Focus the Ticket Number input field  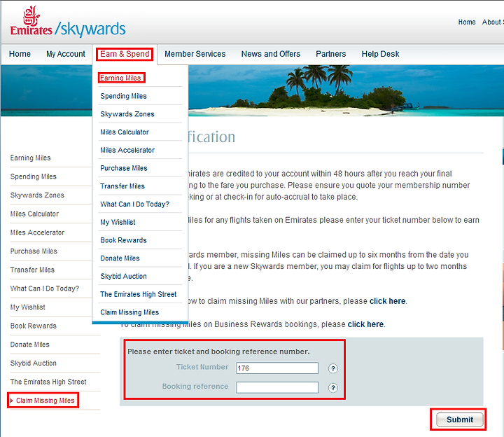pos(277,368)
